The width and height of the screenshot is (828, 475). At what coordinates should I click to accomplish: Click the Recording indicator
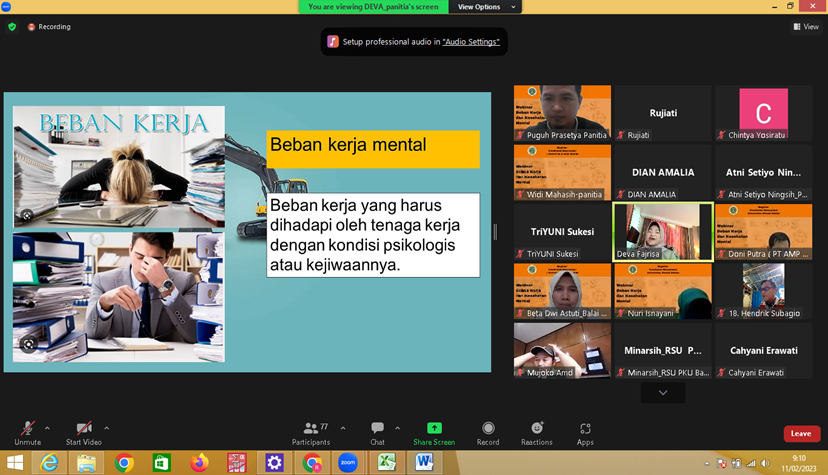[x=49, y=27]
